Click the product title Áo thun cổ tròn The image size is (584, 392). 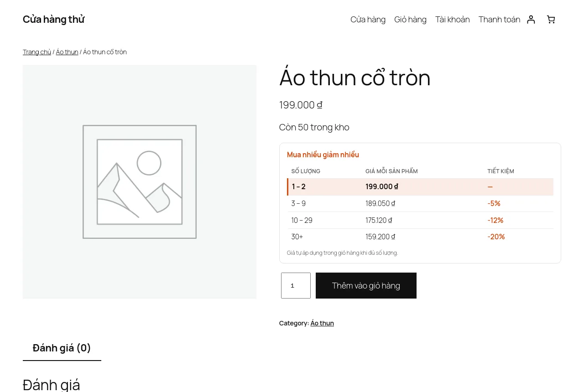[x=355, y=78]
